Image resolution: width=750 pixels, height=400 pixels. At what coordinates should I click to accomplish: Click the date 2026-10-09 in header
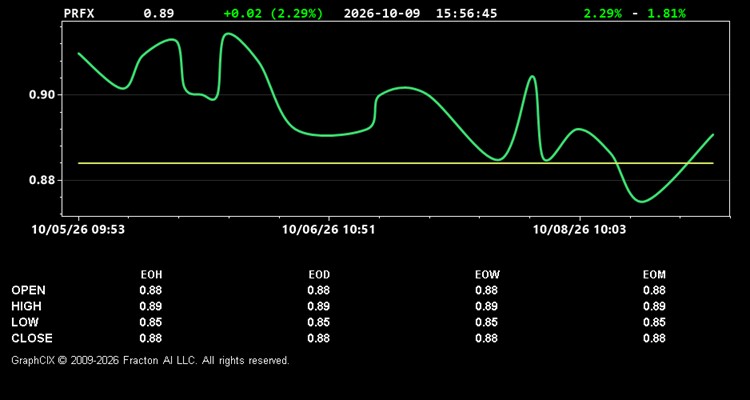pyautogui.click(x=382, y=13)
